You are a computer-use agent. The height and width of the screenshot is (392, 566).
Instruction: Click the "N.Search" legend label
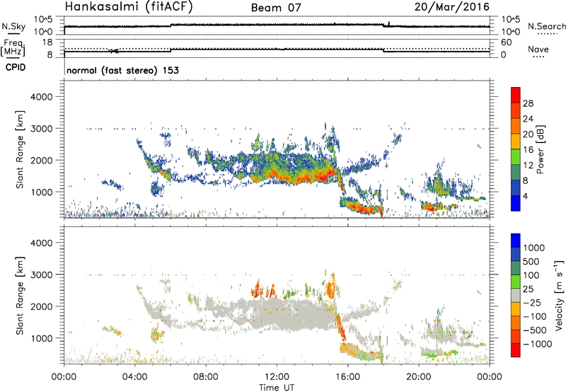[546, 26]
